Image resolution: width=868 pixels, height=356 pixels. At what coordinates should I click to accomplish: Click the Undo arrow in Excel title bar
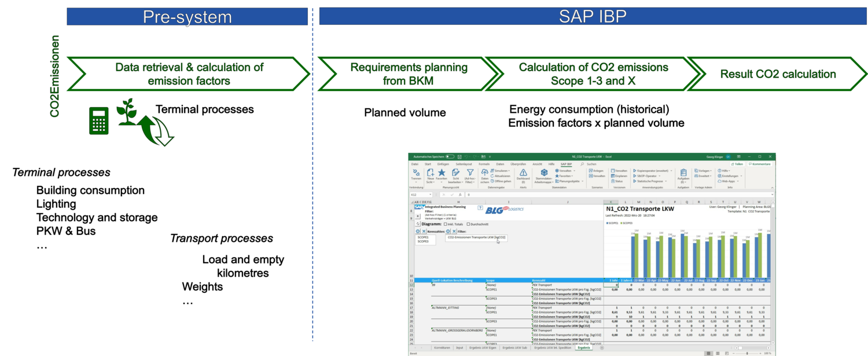pos(466,156)
